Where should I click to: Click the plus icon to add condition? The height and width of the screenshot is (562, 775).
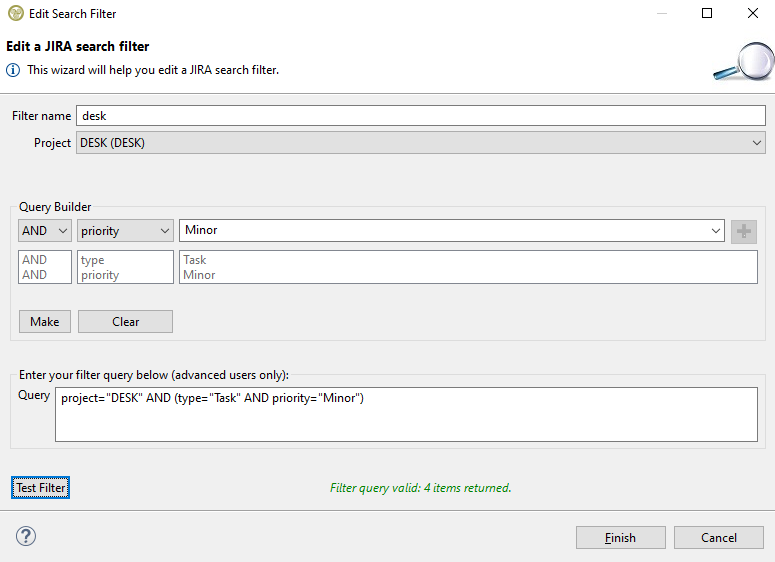[744, 231]
